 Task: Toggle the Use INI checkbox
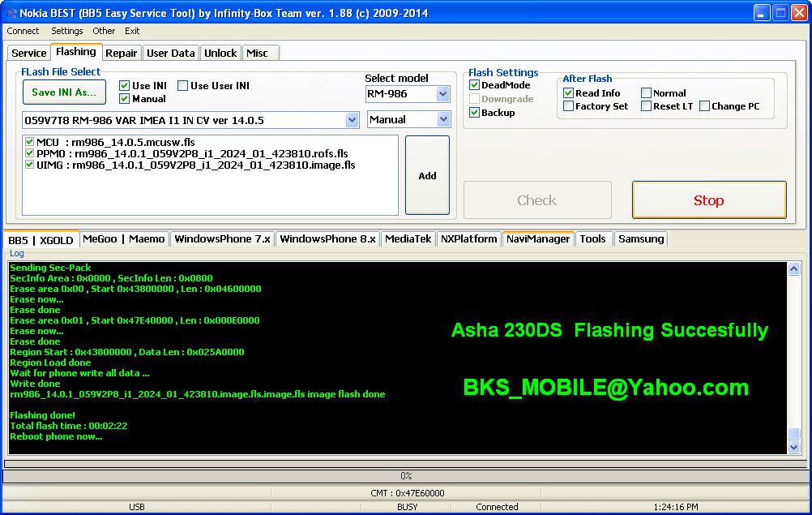[x=124, y=85]
